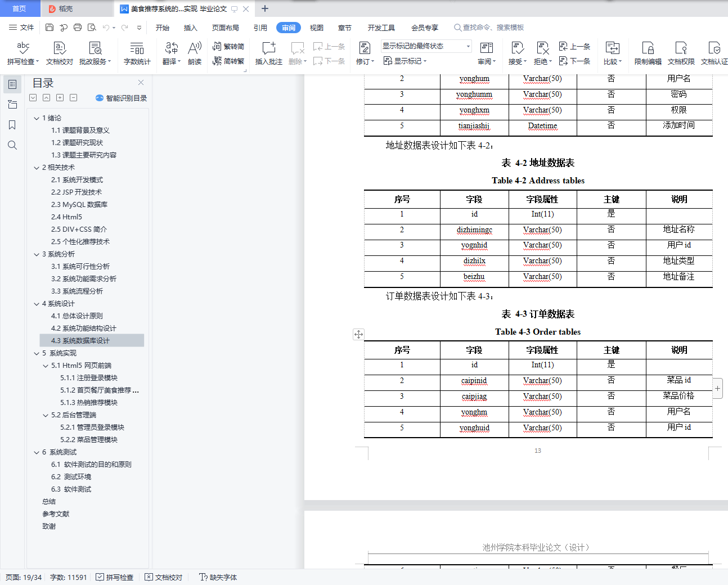
Task: Collapse the 2 相关技术 outline section
Action: pos(37,168)
